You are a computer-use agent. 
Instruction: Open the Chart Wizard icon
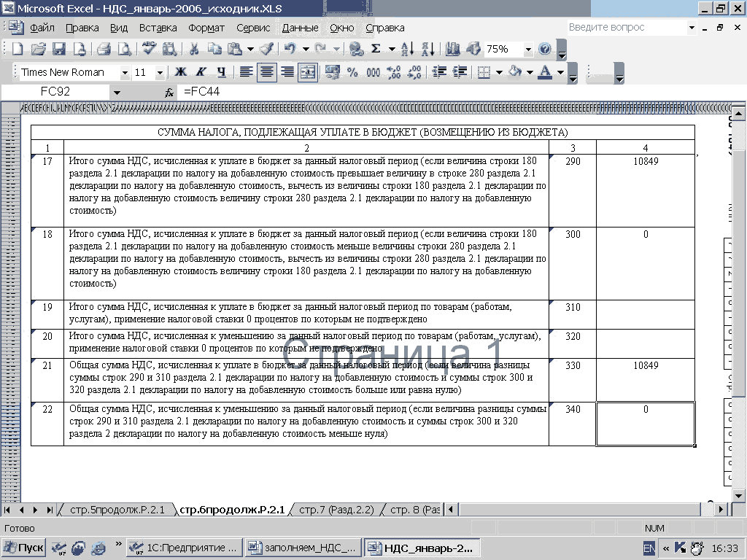(453, 49)
